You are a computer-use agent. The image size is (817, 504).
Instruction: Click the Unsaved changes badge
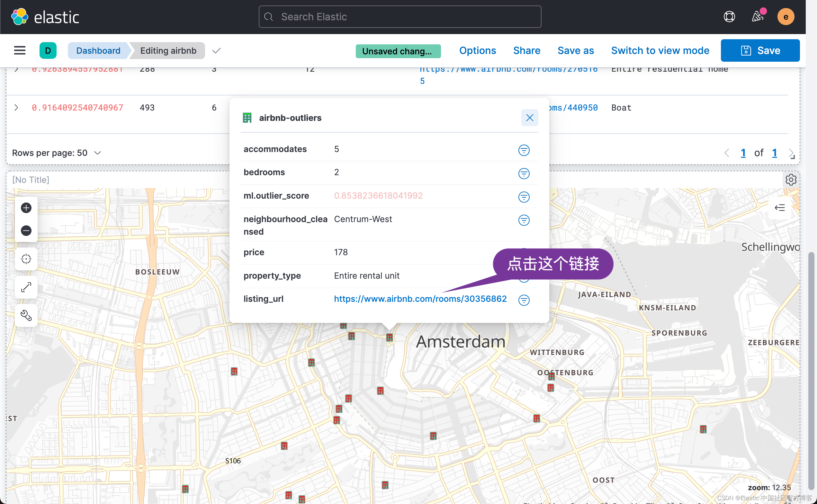[398, 51]
